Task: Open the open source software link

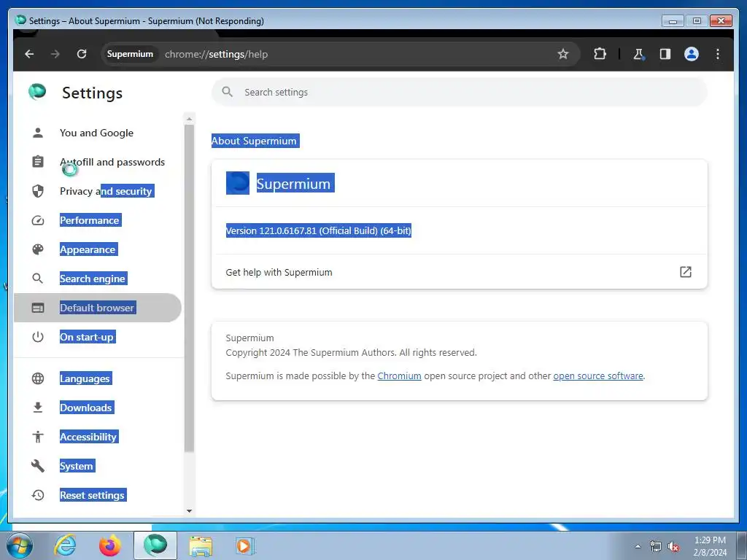Action: tap(598, 376)
